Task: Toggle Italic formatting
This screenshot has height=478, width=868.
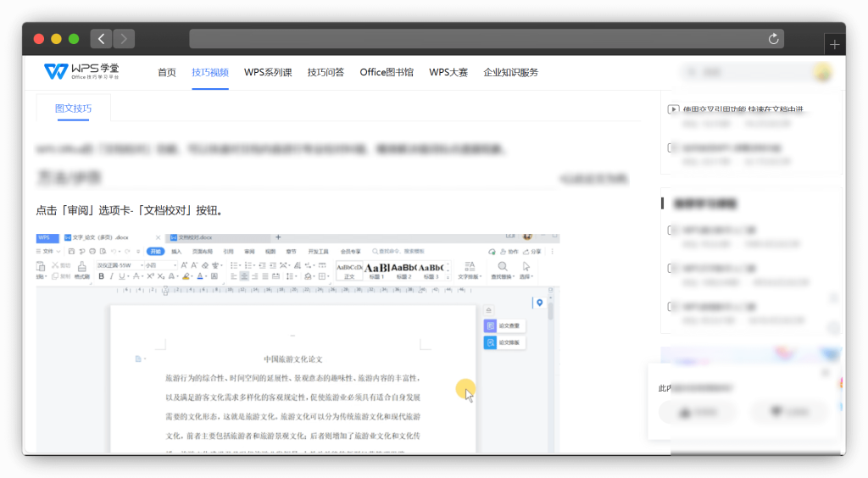Action: tap(111, 276)
